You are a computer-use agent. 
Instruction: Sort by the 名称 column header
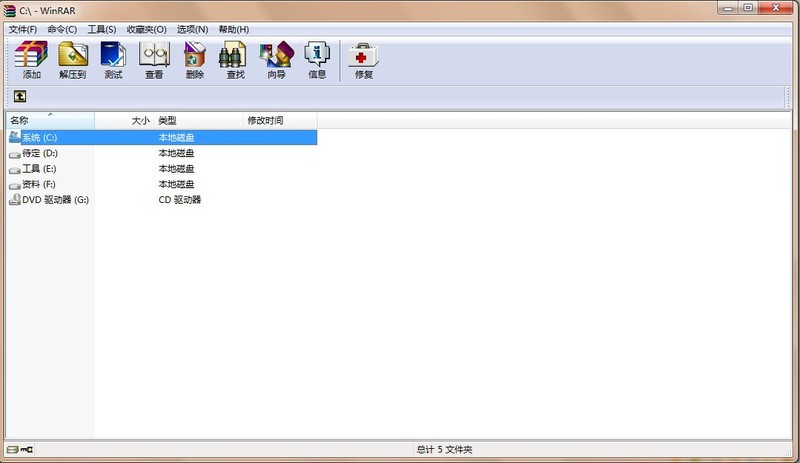50,120
